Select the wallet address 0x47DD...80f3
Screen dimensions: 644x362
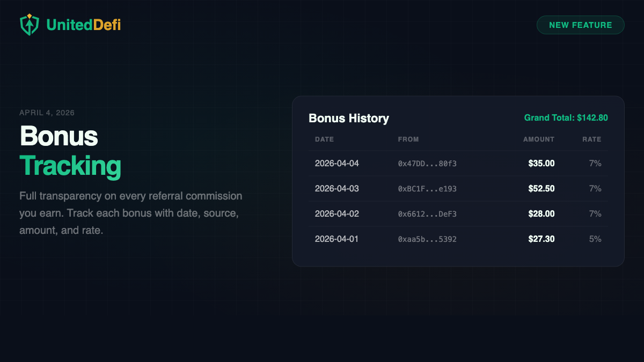pos(427,163)
